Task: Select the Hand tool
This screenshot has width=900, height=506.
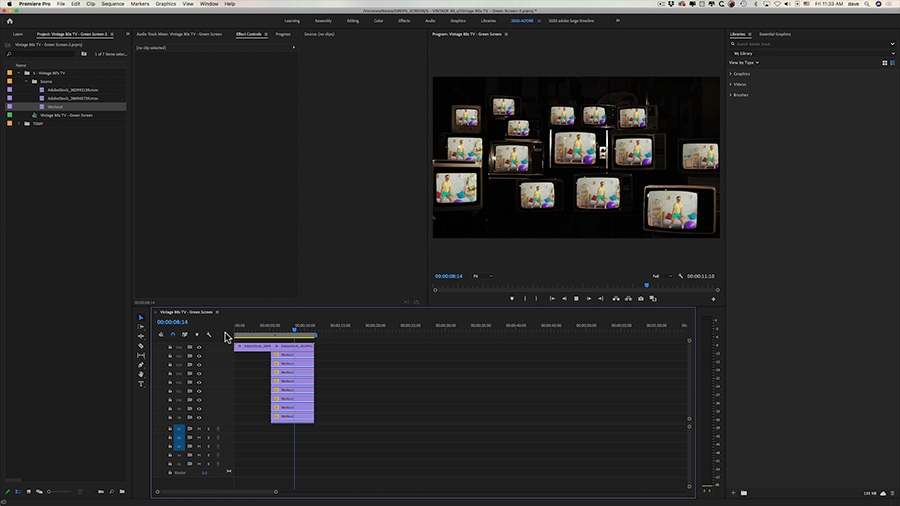Action: tap(141, 374)
